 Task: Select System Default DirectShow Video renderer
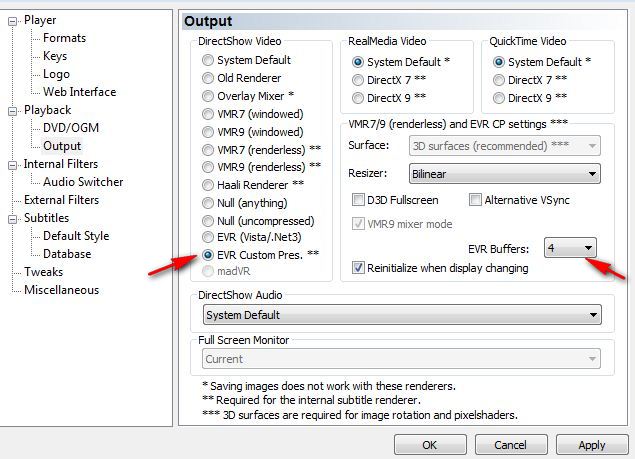tap(208, 60)
